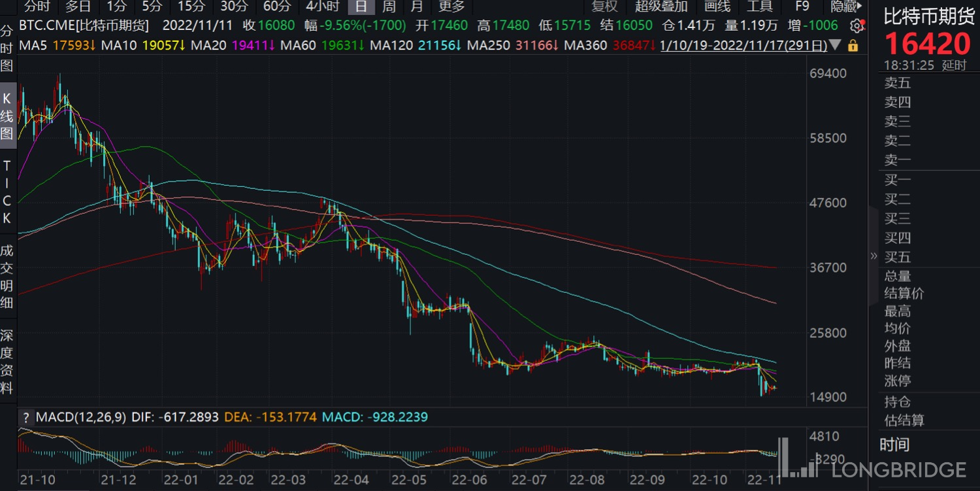Open the 成交明细 sidebar panel
Image resolution: width=980 pixels, height=491 pixels.
point(7,277)
